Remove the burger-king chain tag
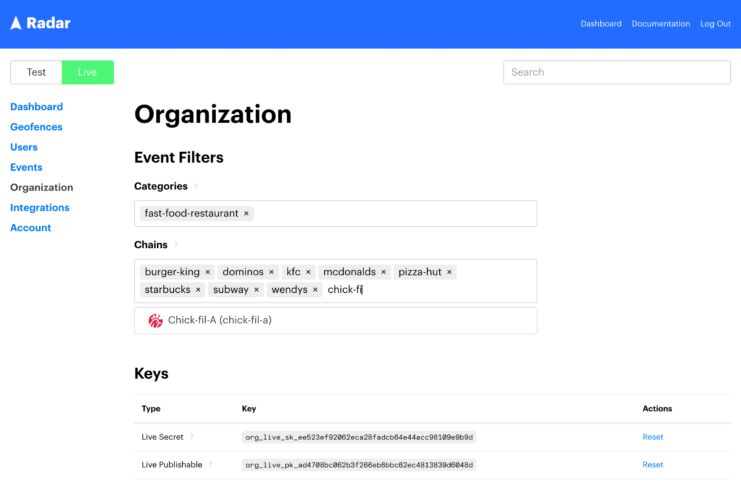This screenshot has height=486, width=741. coord(208,272)
